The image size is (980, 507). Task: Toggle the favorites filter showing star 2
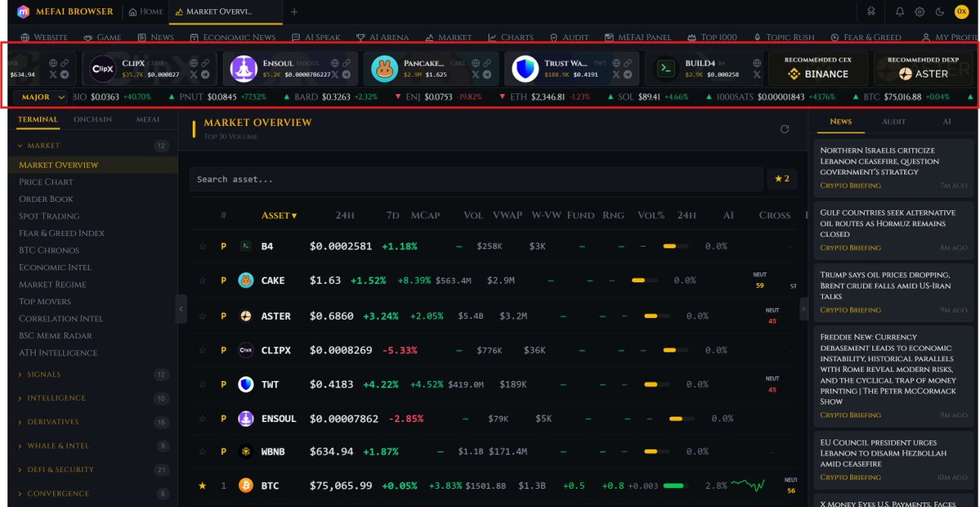click(x=782, y=179)
